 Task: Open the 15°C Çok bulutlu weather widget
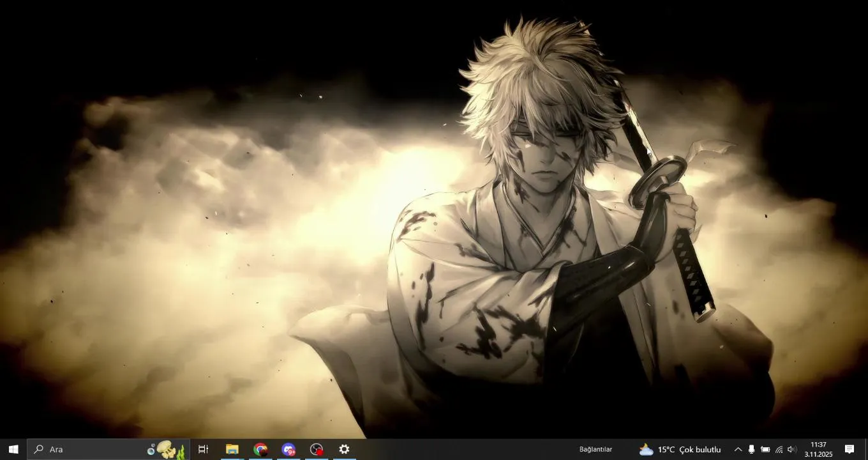(680, 449)
